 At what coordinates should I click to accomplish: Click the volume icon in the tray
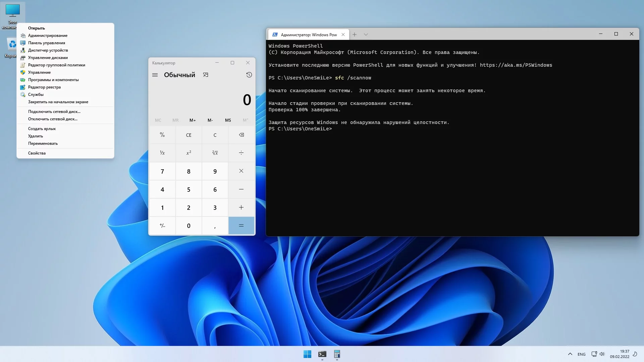[602, 354]
